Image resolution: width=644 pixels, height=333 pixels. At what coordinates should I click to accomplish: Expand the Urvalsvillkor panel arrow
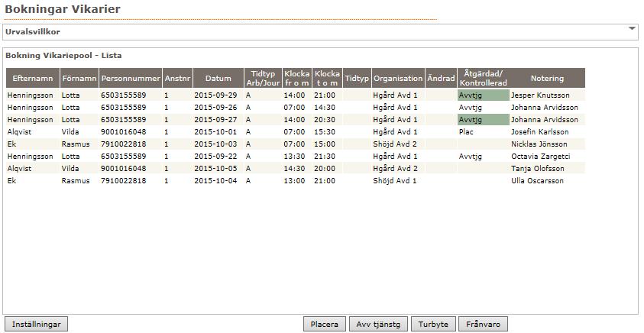pyautogui.click(x=632, y=28)
